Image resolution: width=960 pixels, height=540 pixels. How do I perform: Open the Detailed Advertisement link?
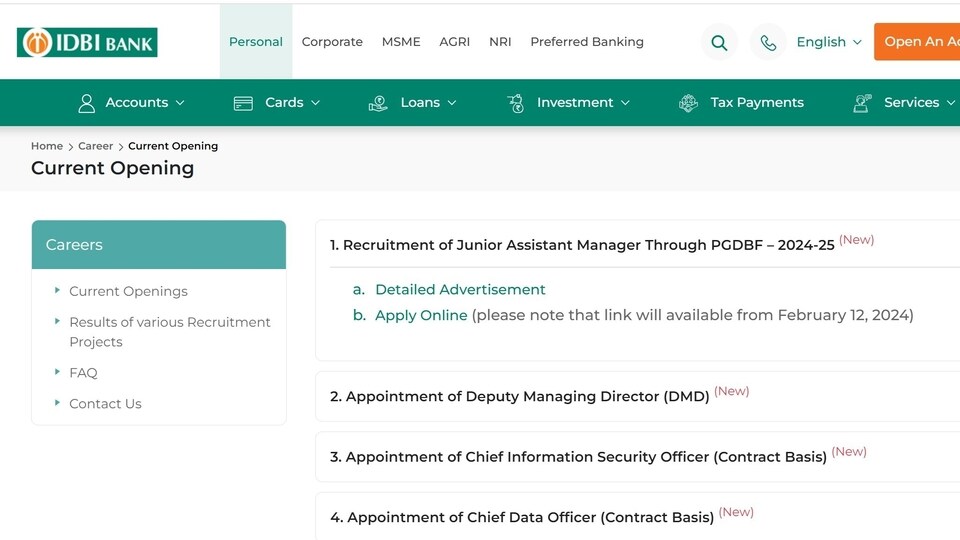(x=460, y=290)
